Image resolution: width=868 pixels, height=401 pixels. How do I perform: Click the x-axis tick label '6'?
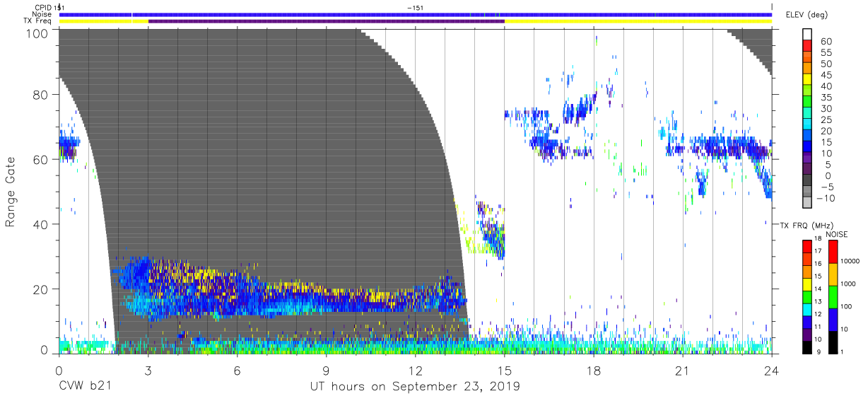point(237,371)
